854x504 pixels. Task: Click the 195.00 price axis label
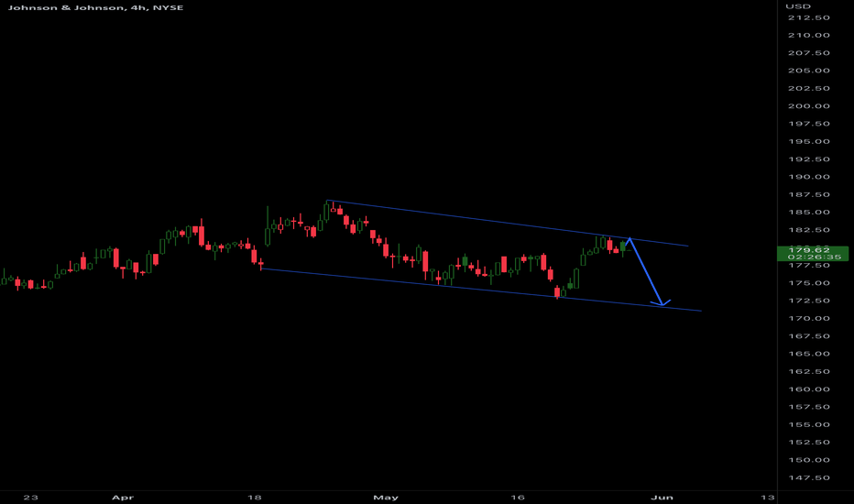[x=809, y=142]
